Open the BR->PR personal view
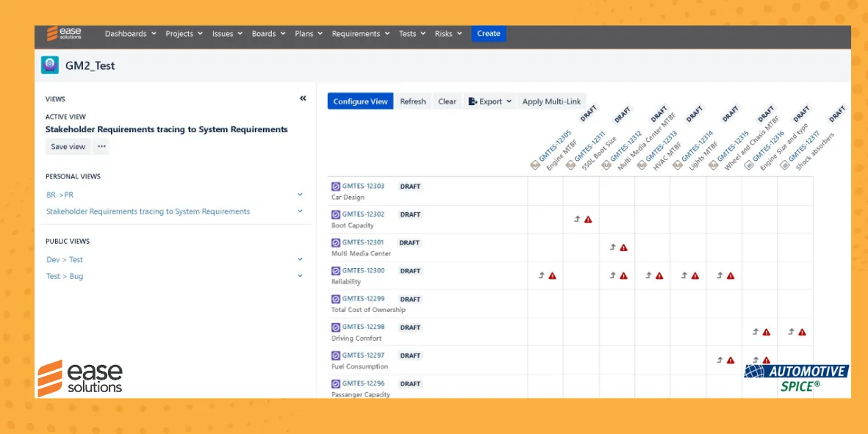 60,195
